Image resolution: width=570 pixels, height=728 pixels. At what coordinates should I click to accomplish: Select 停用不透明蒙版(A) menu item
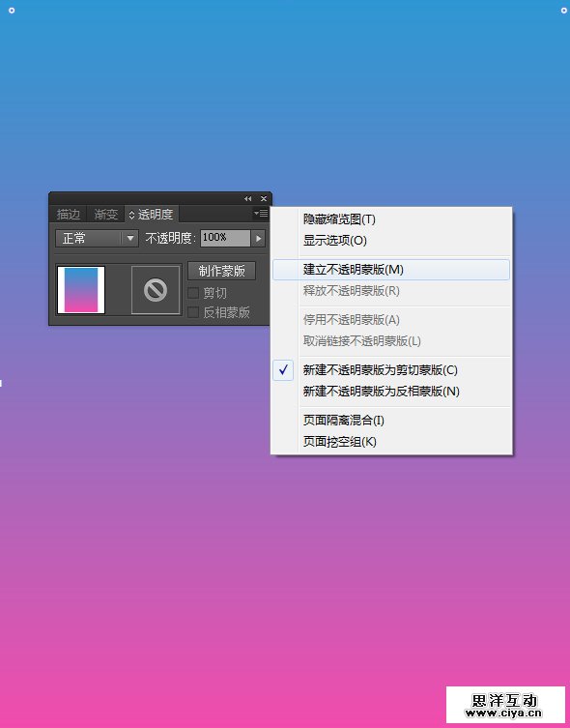click(x=391, y=320)
